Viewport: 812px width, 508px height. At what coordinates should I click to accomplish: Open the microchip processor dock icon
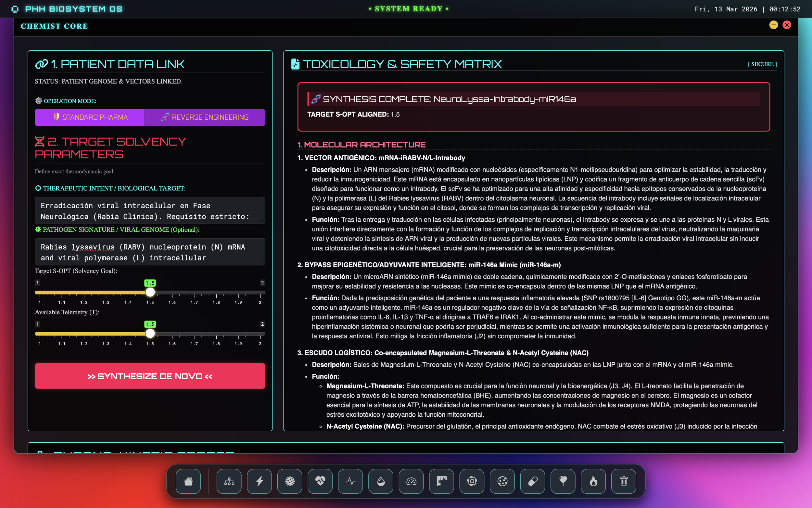click(472, 481)
